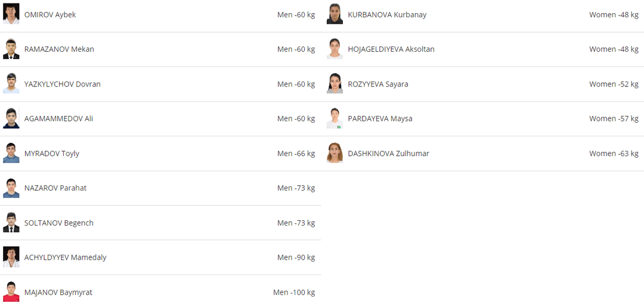Viewport: 644px width, 306px height.
Task: Open KURBANOVA Kurbanay's profile photo
Action: click(x=335, y=14)
